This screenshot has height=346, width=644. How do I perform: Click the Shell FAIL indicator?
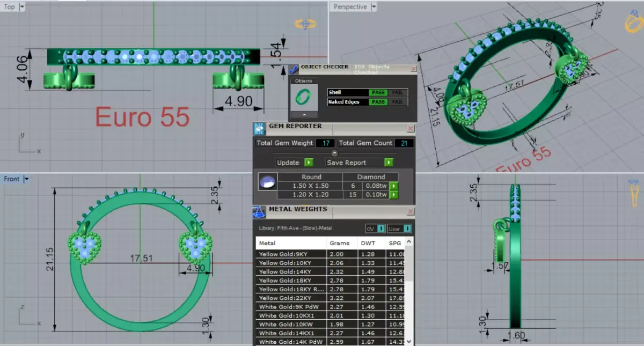(x=397, y=92)
